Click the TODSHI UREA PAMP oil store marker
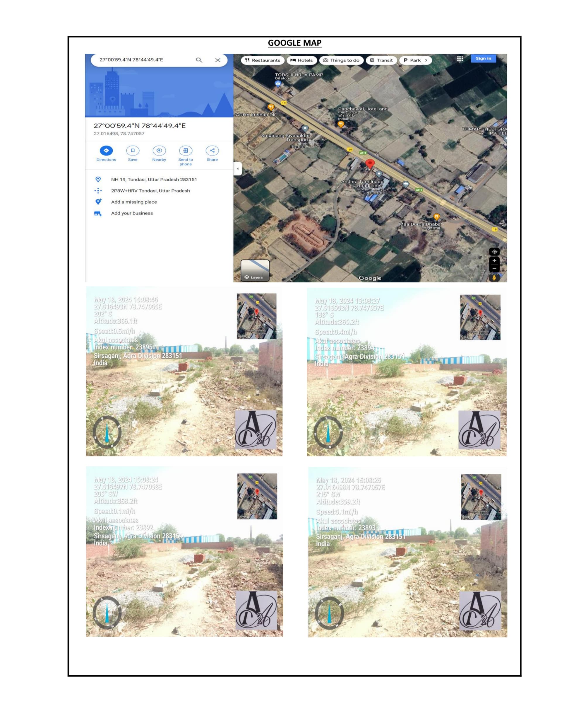The image size is (562, 728). tap(278, 84)
